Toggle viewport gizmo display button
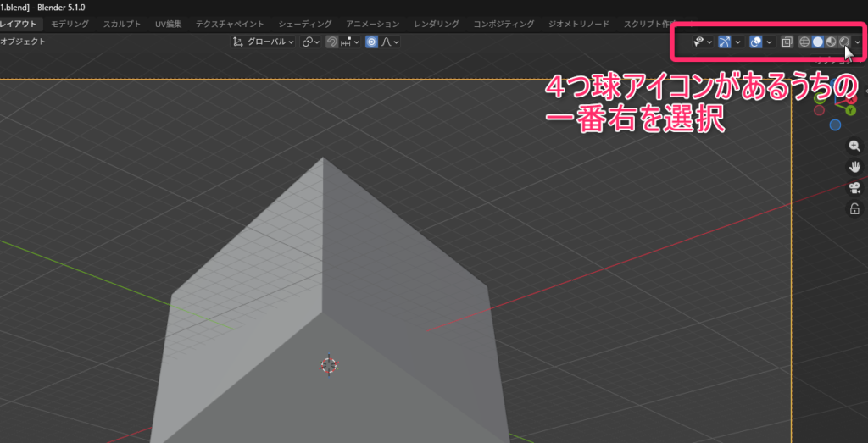This screenshot has height=443, width=868. pyautogui.click(x=725, y=42)
